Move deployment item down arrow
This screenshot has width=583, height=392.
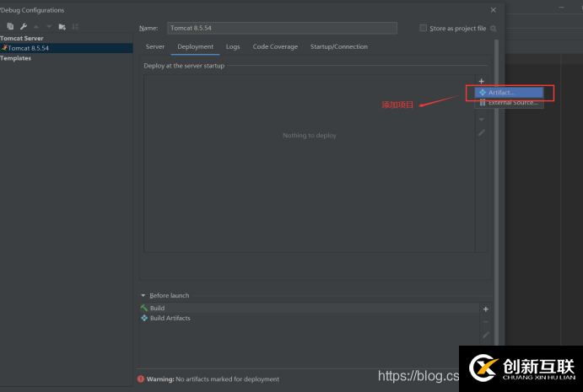482,119
